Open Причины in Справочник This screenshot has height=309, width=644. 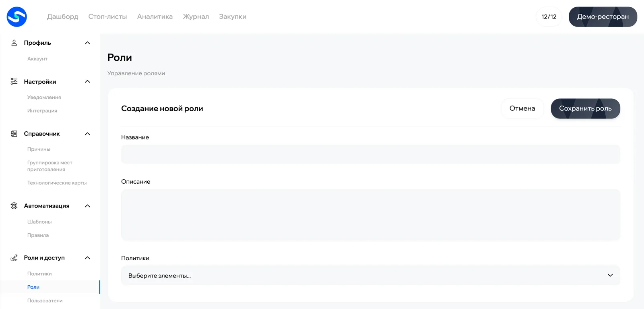(39, 149)
